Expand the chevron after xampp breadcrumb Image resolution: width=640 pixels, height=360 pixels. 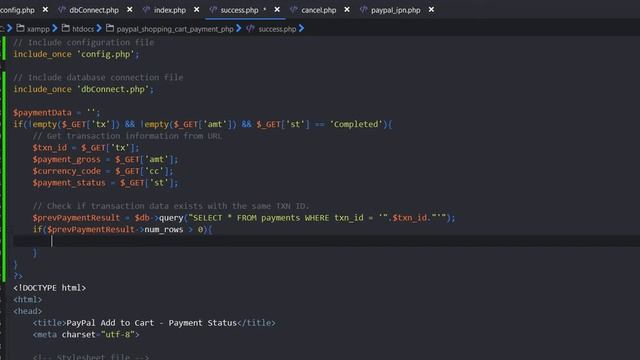coord(55,29)
